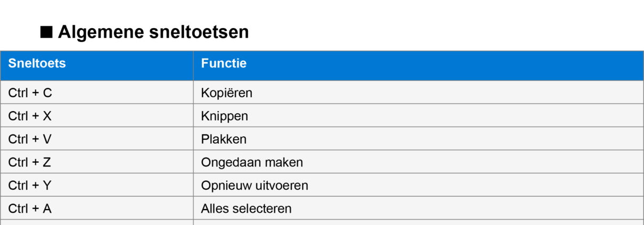644x225 pixels.
Task: Click the "Ctrl + V" shortcut cell
Action: pos(30,139)
